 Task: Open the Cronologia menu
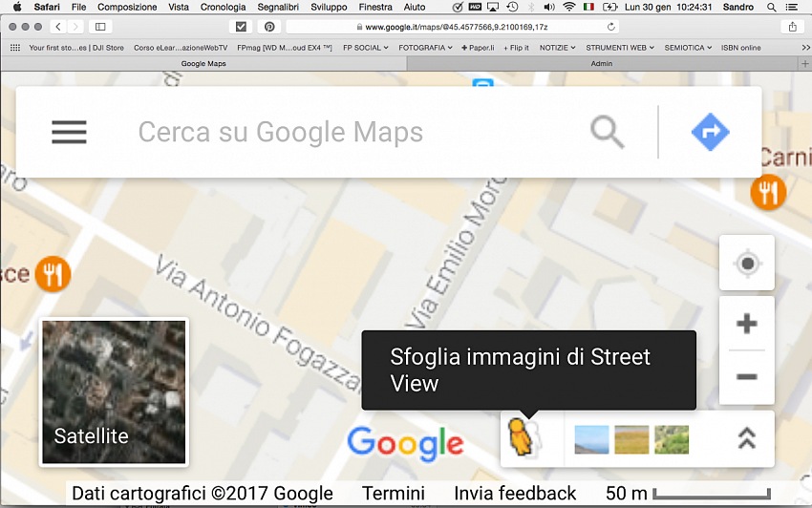click(x=223, y=8)
